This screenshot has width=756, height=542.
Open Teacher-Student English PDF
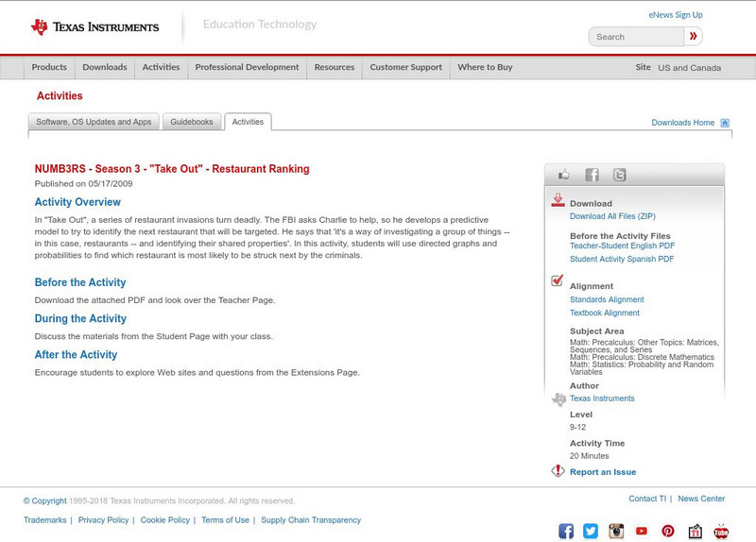coord(622,246)
